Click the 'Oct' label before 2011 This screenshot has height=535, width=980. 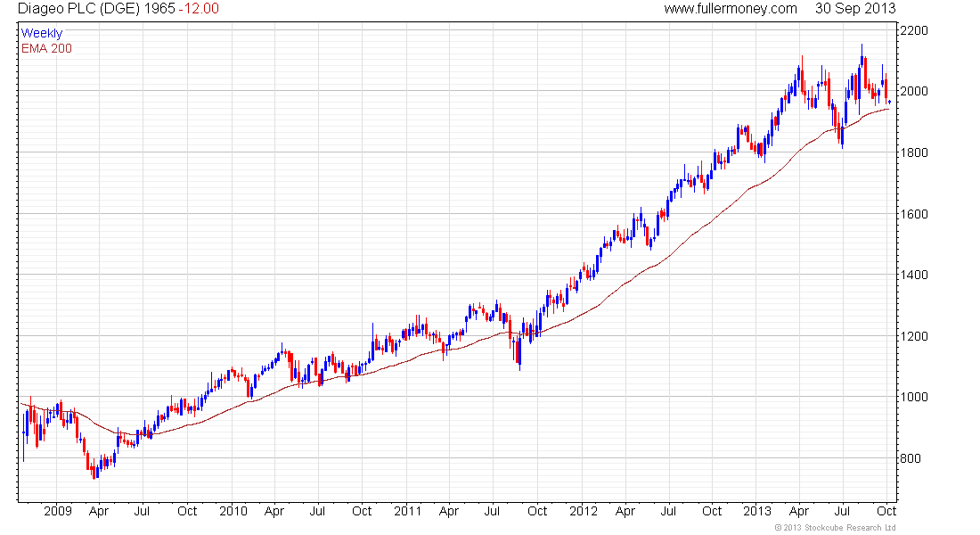point(362,511)
